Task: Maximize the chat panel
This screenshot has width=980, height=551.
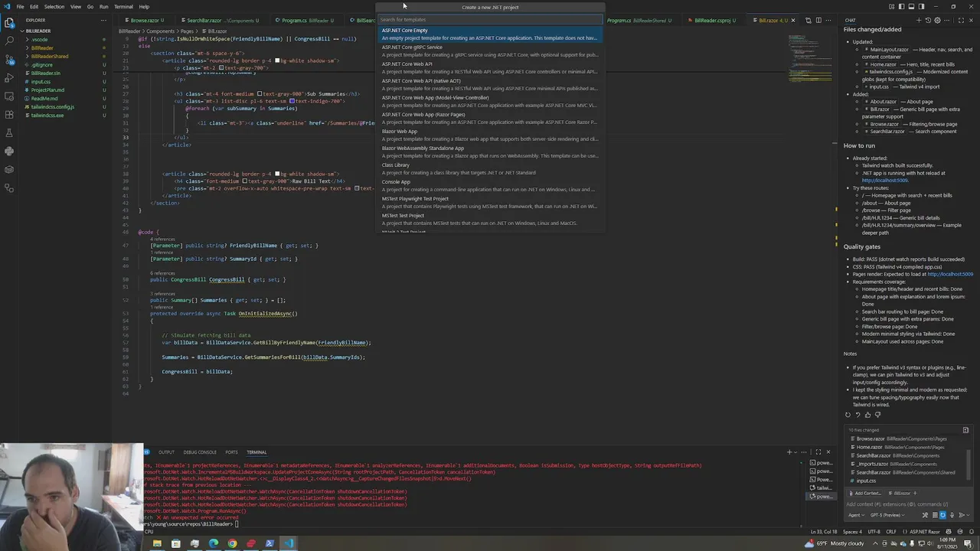Action: point(961,20)
